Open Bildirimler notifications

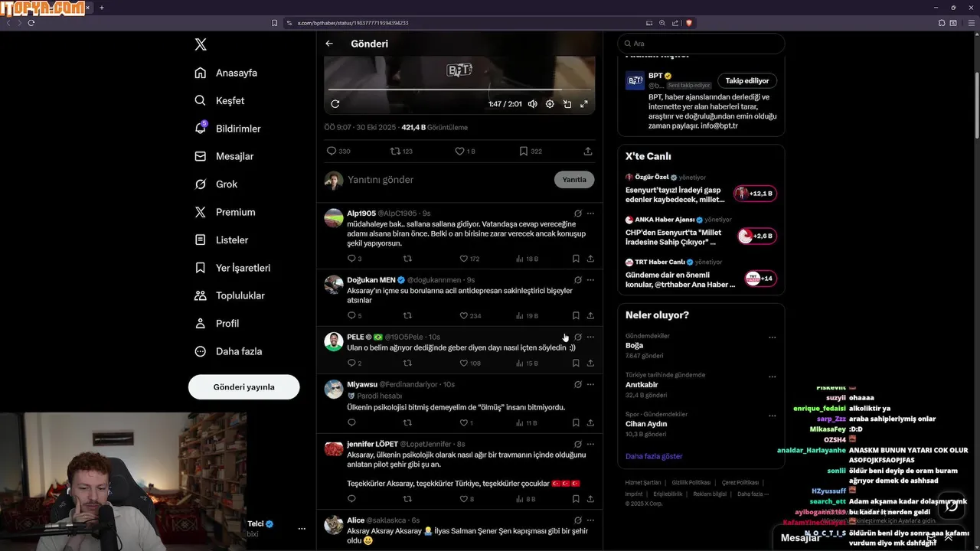(227, 129)
